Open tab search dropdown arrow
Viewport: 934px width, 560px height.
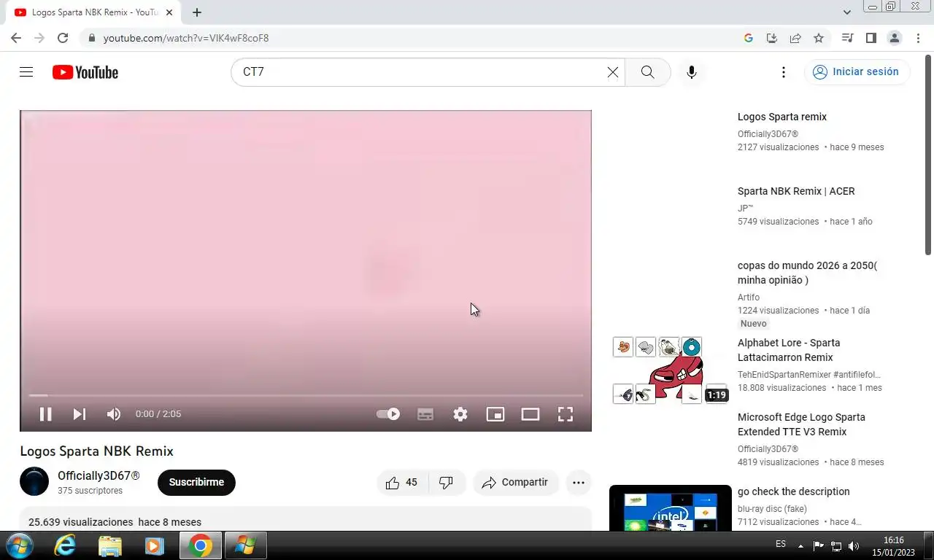847,12
